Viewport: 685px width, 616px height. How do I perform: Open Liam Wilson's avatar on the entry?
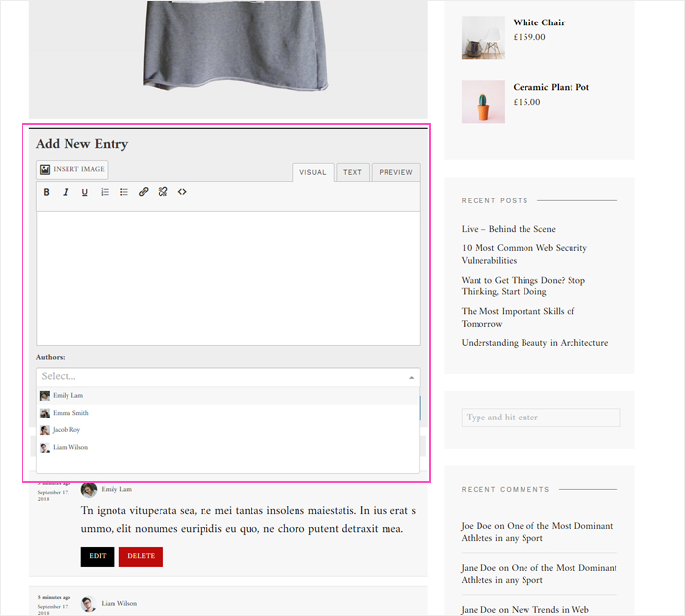point(89,604)
